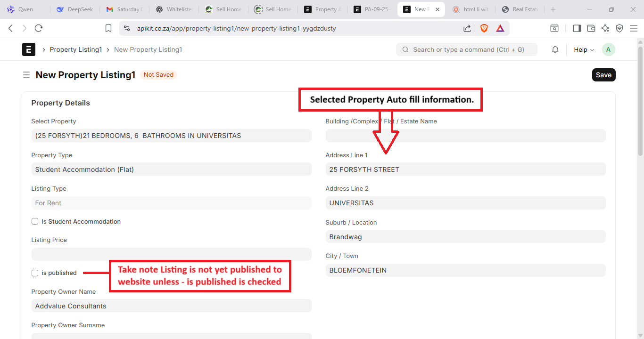The width and height of the screenshot is (644, 339).
Task: Click the share page icon in address bar
Action: click(x=467, y=28)
